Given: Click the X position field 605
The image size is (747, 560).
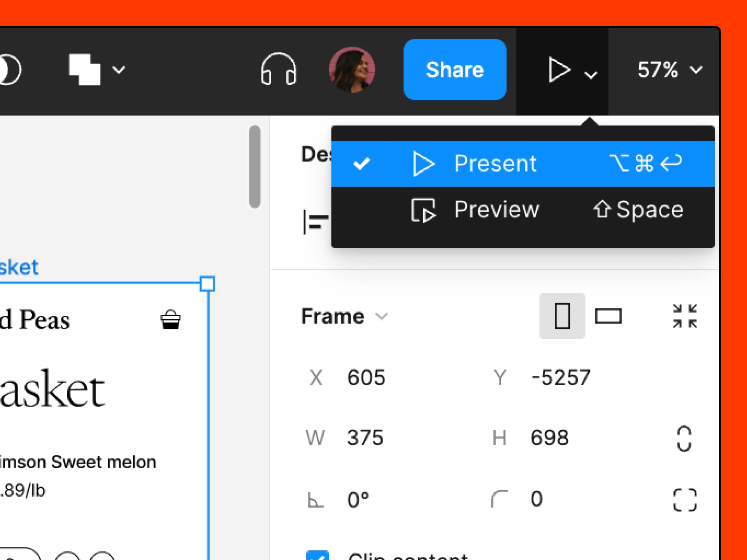Looking at the screenshot, I should pyautogui.click(x=366, y=378).
